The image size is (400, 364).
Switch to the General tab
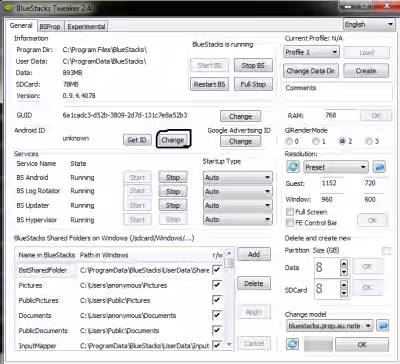(x=21, y=25)
